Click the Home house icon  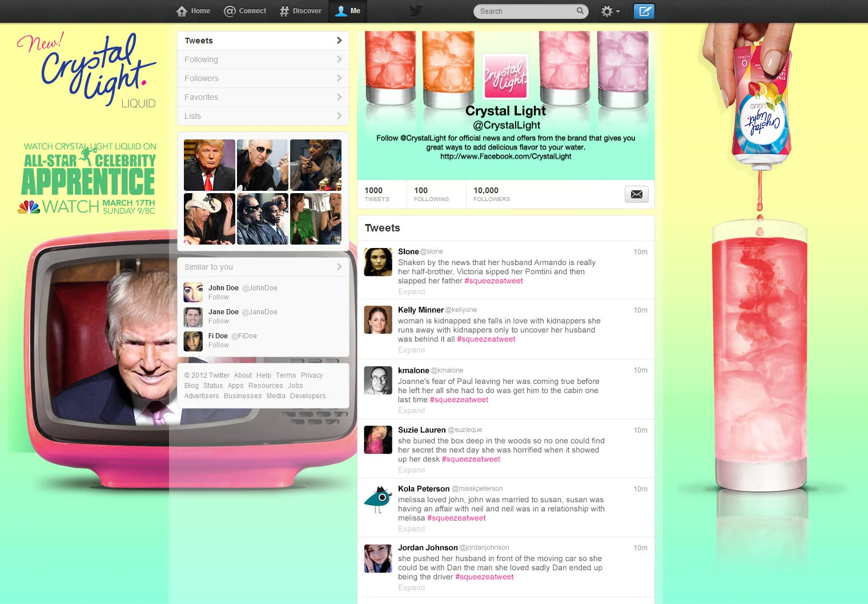(182, 11)
